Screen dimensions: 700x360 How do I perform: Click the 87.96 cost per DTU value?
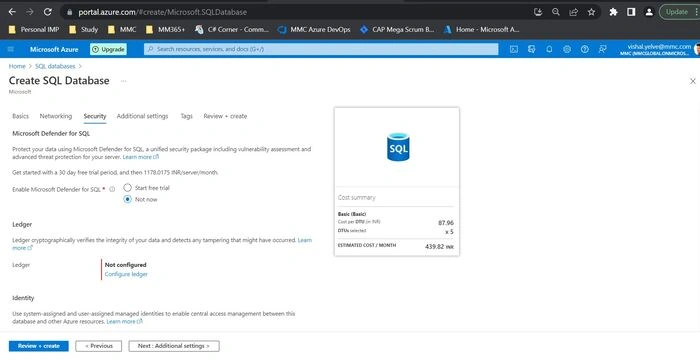pos(446,223)
